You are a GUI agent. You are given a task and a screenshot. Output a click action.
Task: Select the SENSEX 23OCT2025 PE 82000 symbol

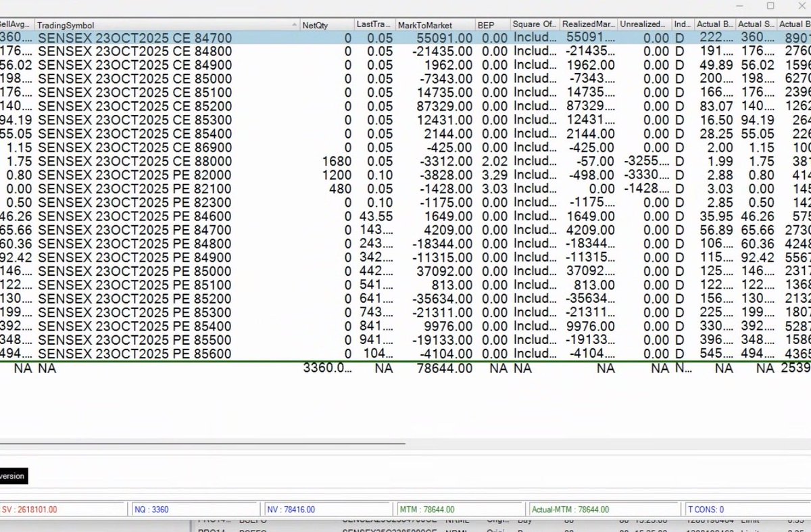(x=134, y=175)
